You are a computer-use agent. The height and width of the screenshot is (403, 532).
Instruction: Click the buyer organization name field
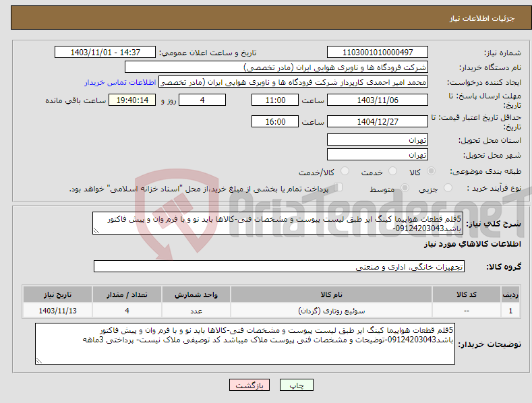pyautogui.click(x=276, y=67)
